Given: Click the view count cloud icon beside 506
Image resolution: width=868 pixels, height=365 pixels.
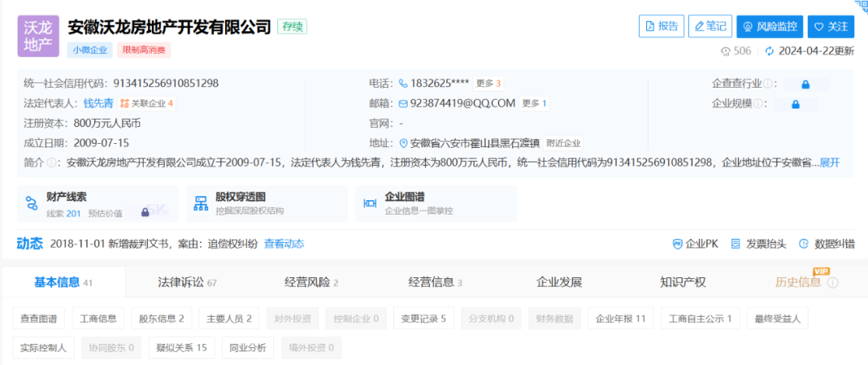Looking at the screenshot, I should pyautogui.click(x=725, y=51).
